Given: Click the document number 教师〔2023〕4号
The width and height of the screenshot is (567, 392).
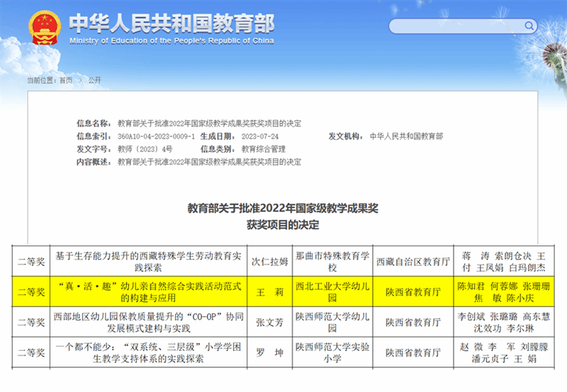Looking at the screenshot, I should (x=145, y=149).
